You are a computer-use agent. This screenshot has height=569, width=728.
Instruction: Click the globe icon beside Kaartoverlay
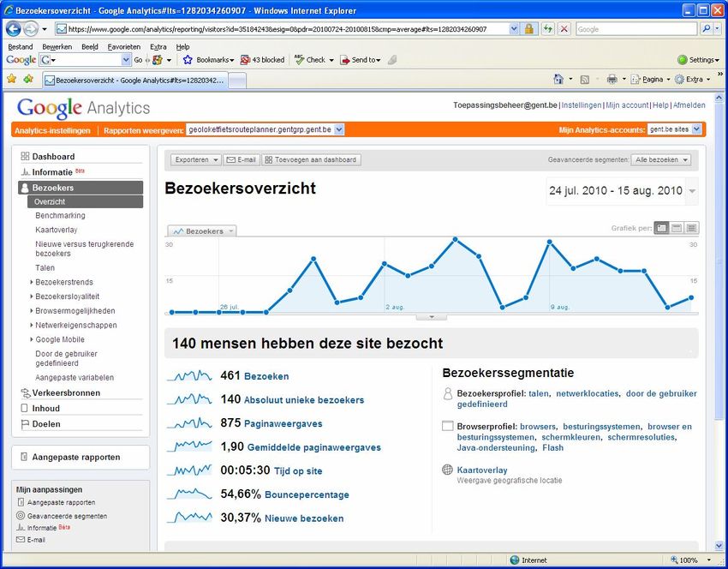(x=447, y=470)
